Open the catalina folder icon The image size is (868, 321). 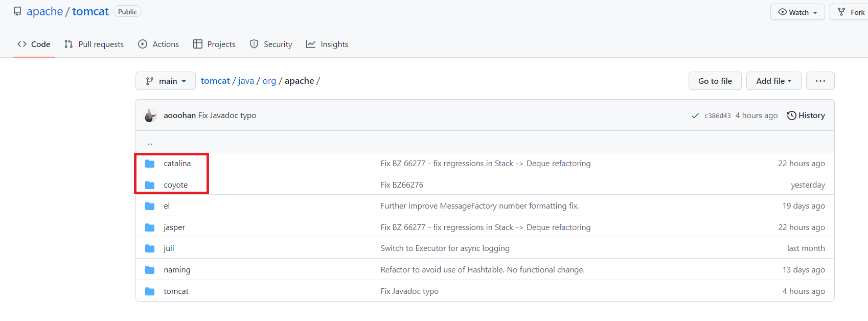(150, 164)
